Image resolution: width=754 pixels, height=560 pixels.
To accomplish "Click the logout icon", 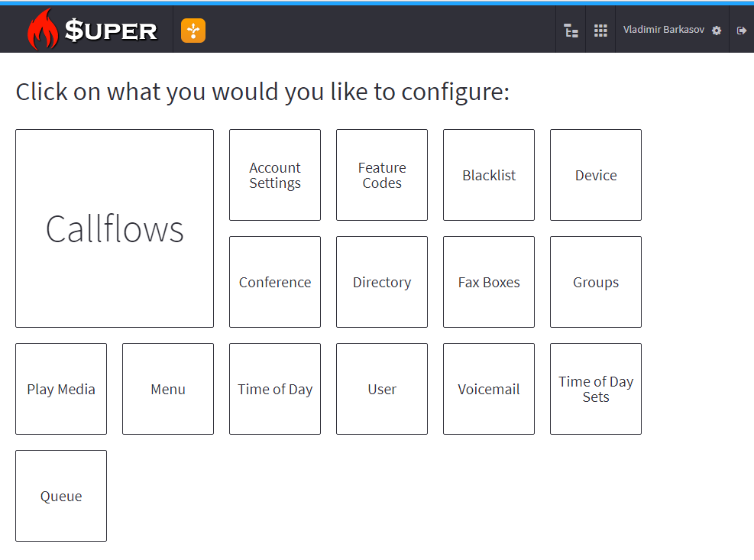I will tap(741, 31).
